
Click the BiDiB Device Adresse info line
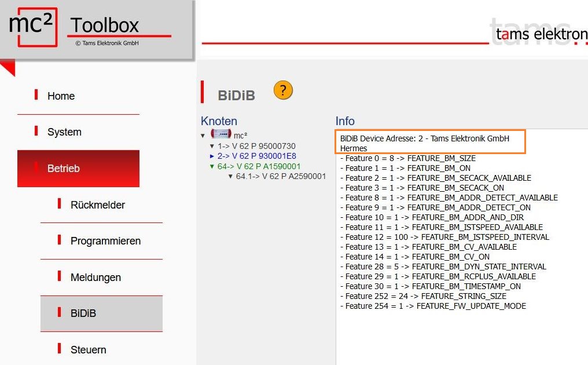coord(424,139)
